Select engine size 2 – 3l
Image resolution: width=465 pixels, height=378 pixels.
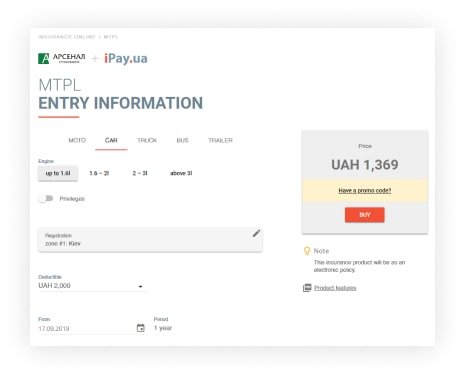click(140, 173)
